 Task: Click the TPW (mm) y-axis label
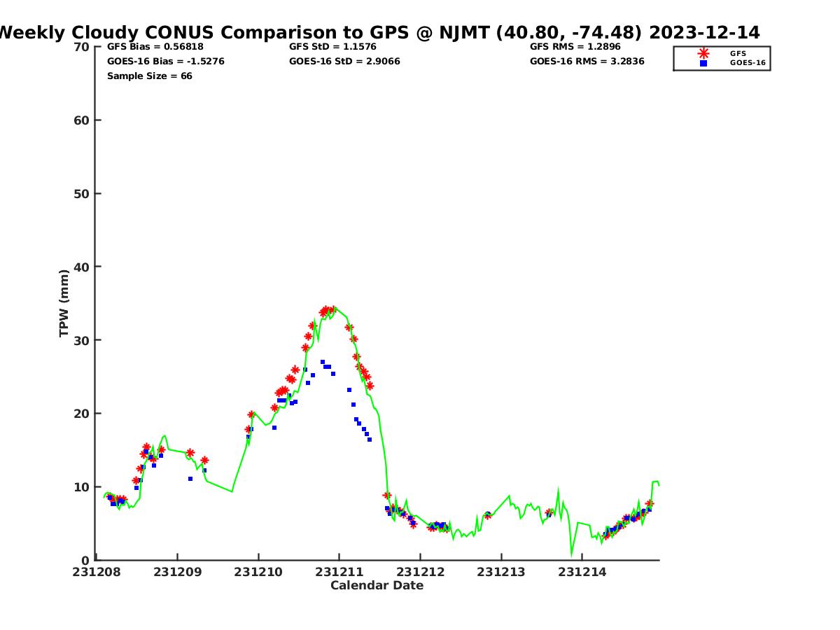(x=64, y=303)
